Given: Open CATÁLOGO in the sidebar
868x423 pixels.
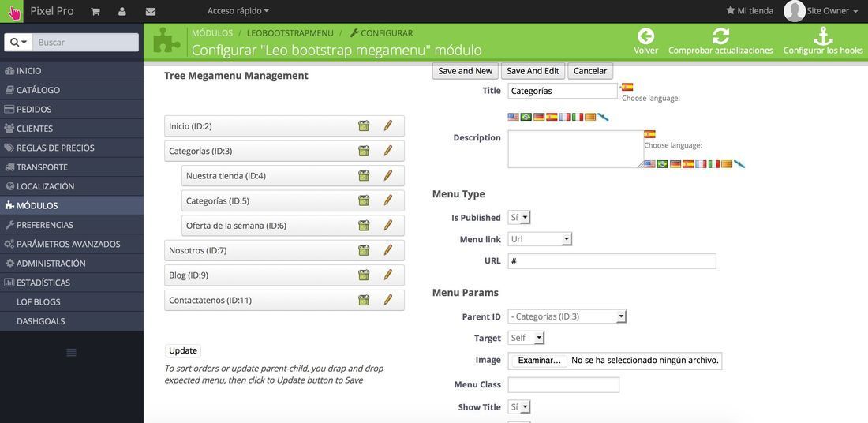Looking at the screenshot, I should pos(71,90).
